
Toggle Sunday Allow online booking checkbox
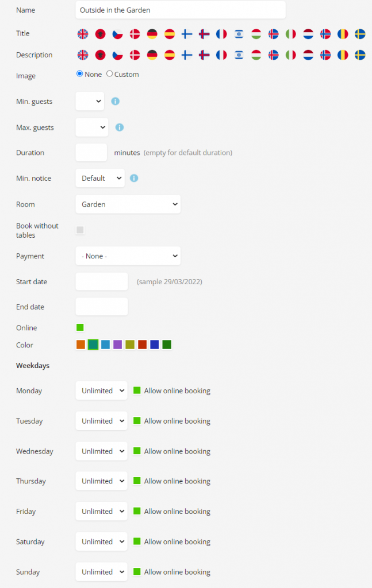(137, 571)
